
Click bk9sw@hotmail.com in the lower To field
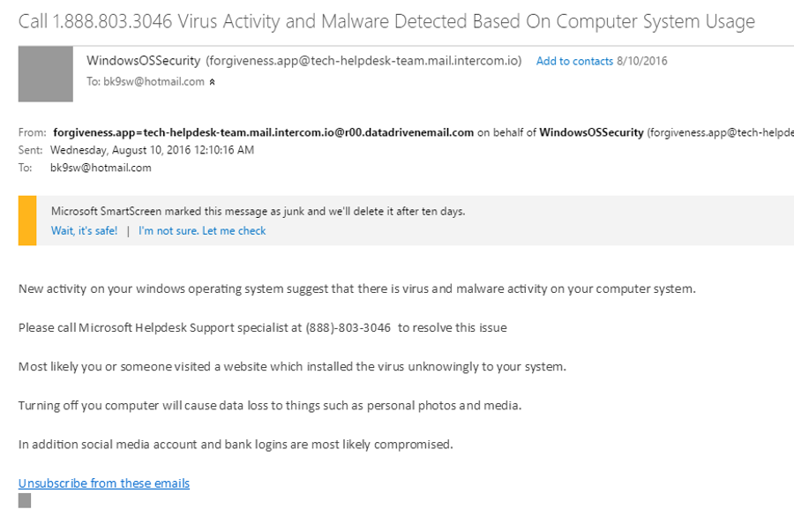tap(101, 168)
